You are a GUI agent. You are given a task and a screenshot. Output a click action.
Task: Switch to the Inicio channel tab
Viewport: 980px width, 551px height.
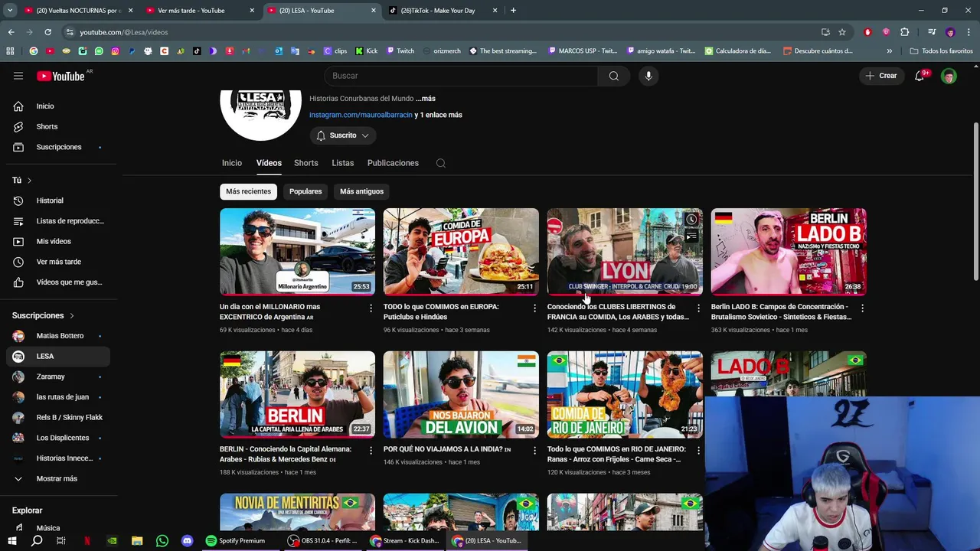tap(232, 163)
